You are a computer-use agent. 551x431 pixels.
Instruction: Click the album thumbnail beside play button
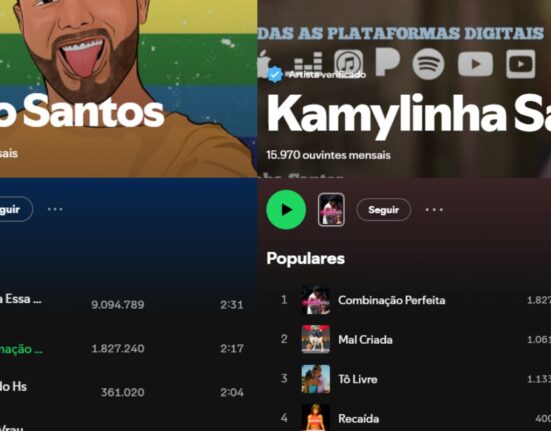331,210
